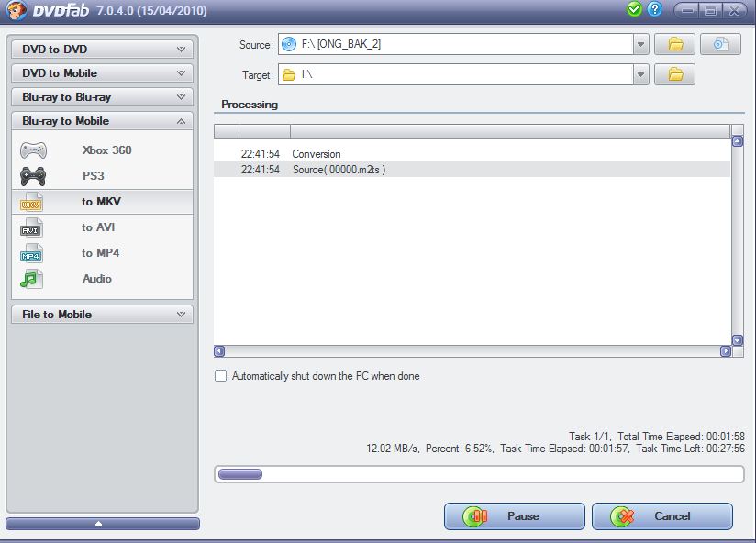Collapse sidebar using bottom arrow bar
The image size is (756, 543).
(103, 523)
